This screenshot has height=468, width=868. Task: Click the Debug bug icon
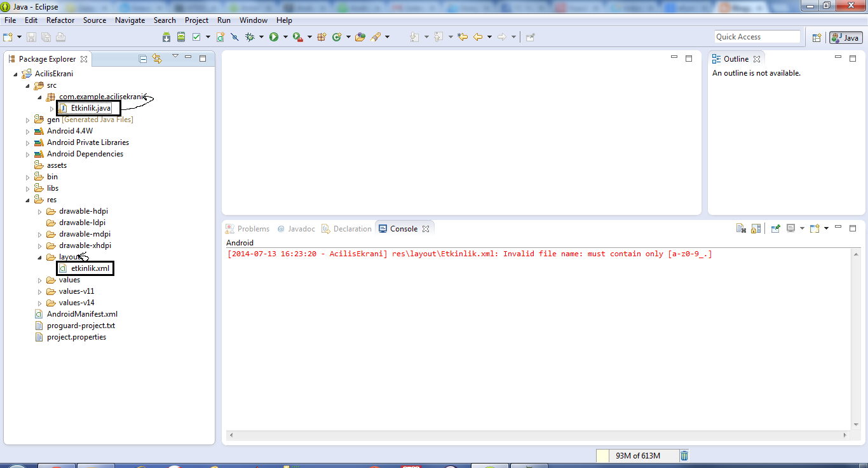(250, 37)
